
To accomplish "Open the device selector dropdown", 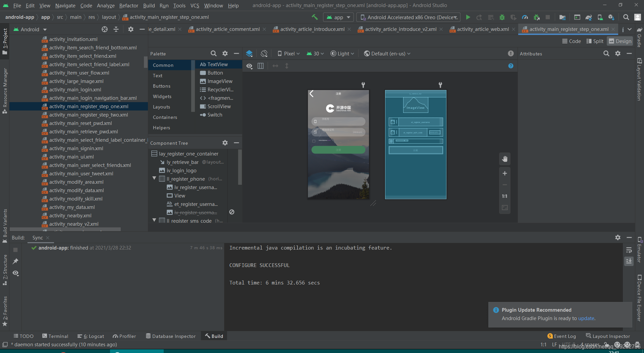I will point(409,17).
